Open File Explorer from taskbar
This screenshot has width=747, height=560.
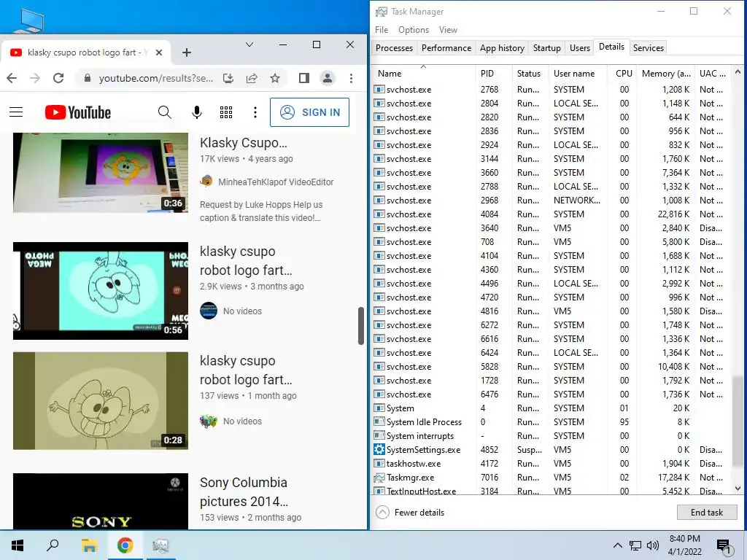tap(89, 545)
